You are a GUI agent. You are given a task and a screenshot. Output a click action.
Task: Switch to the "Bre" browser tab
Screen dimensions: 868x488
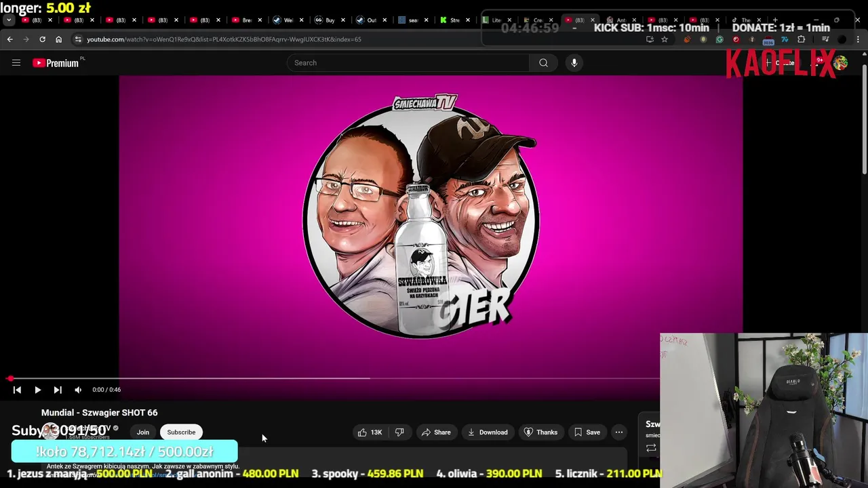point(246,20)
